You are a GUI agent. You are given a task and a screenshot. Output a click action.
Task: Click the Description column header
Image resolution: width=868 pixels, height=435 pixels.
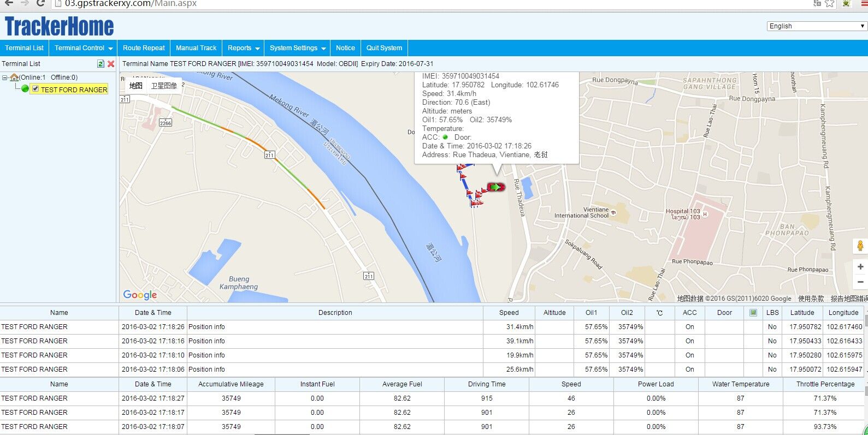(335, 313)
